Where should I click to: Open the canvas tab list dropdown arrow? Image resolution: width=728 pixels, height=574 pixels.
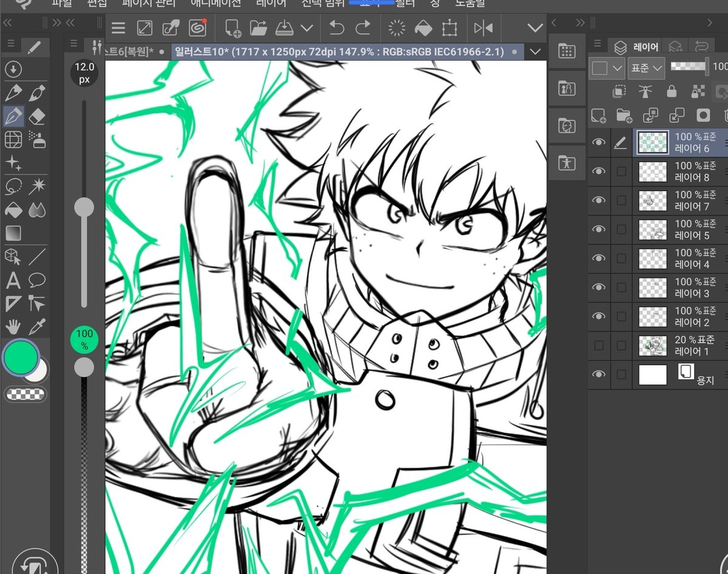tap(535, 52)
